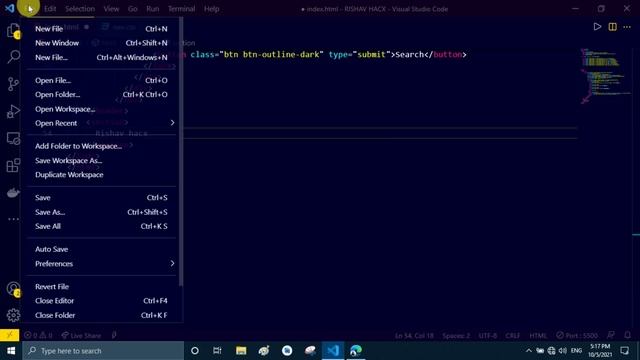Open the Extensions view
Screen dimensions: 640x360
(x=13, y=165)
